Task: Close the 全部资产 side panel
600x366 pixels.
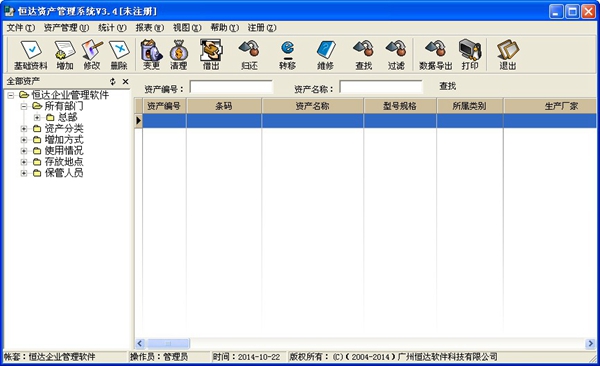Action: (125, 82)
